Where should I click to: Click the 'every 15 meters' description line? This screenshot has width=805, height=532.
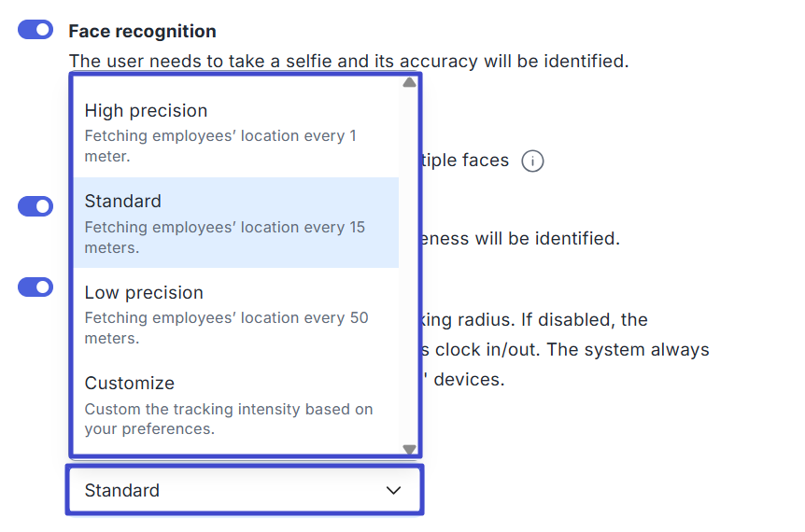pyautogui.click(x=224, y=237)
